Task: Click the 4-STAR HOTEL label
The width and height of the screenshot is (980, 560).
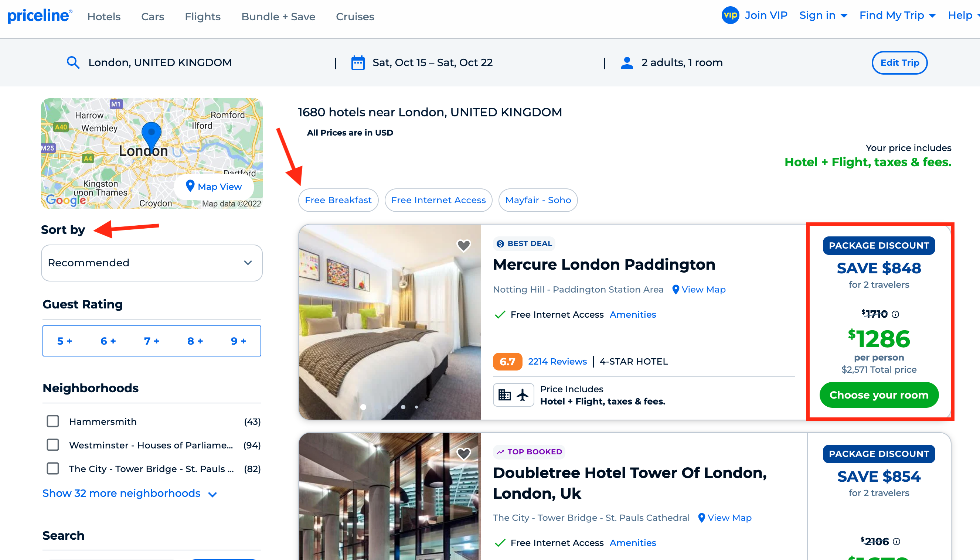Action: pos(633,362)
